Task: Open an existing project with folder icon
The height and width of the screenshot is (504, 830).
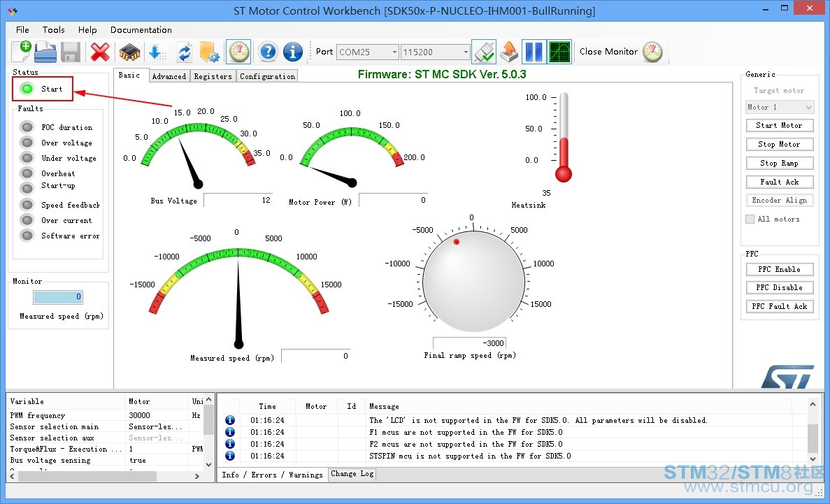Action: click(x=45, y=52)
